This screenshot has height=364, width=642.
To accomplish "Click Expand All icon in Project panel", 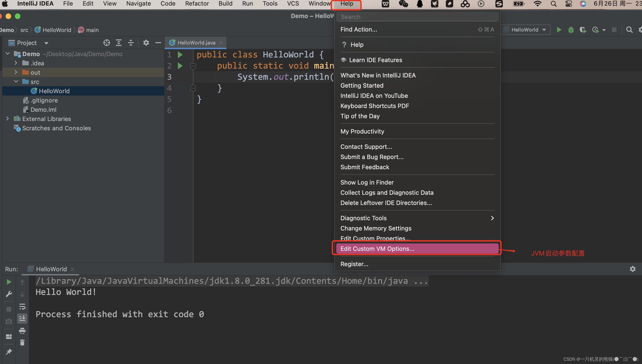I will [119, 43].
